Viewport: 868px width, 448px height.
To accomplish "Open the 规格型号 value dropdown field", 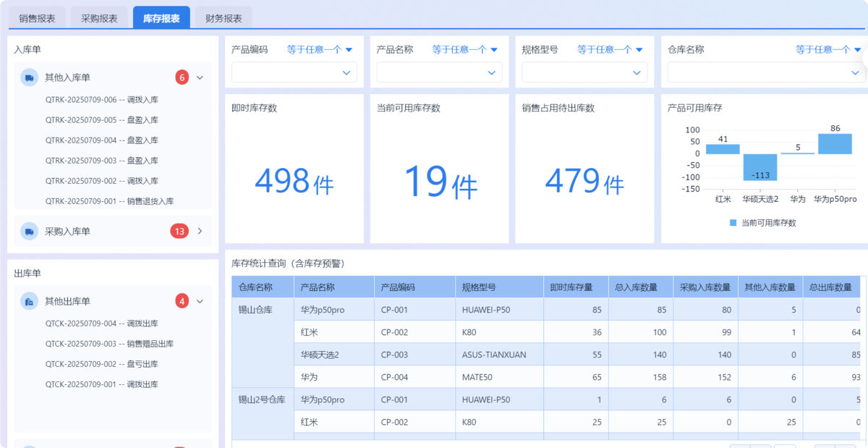I will point(584,72).
